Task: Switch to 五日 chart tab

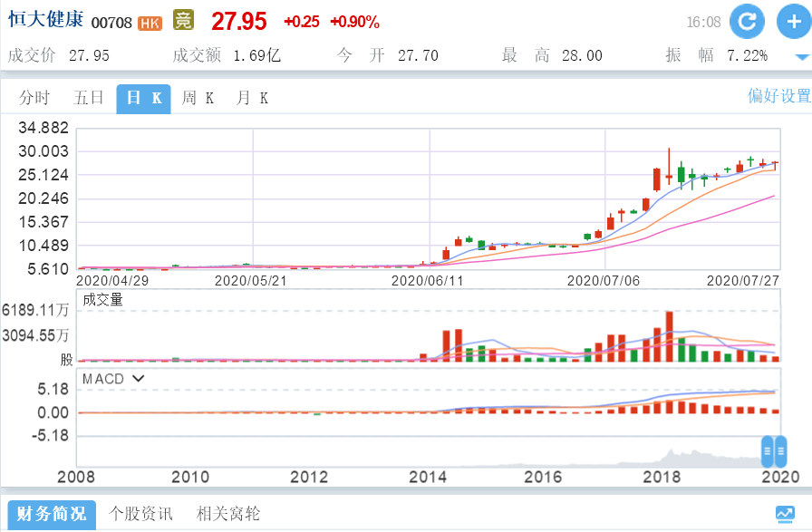Action: tap(89, 97)
